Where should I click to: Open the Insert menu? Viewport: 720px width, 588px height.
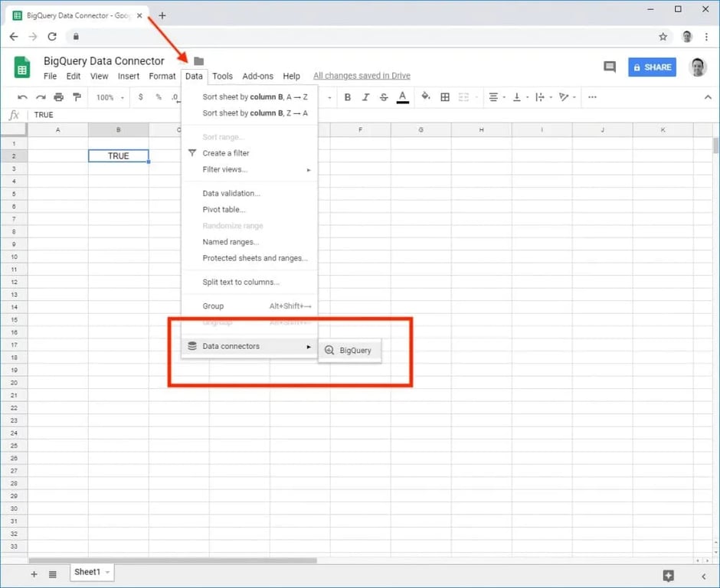coord(129,77)
